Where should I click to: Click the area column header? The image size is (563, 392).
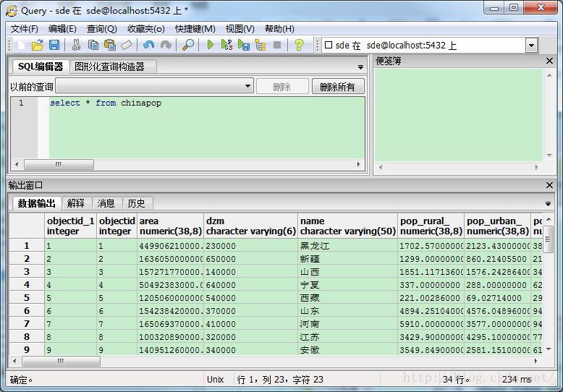[171, 226]
